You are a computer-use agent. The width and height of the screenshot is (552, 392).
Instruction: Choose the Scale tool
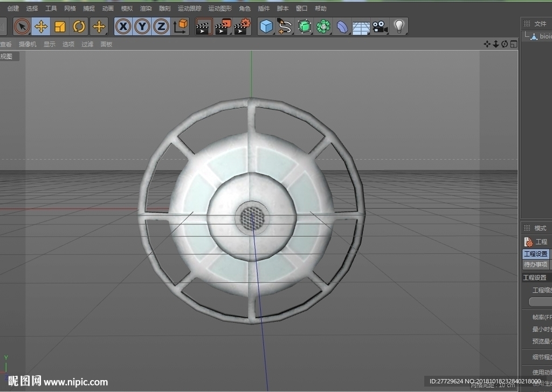60,26
